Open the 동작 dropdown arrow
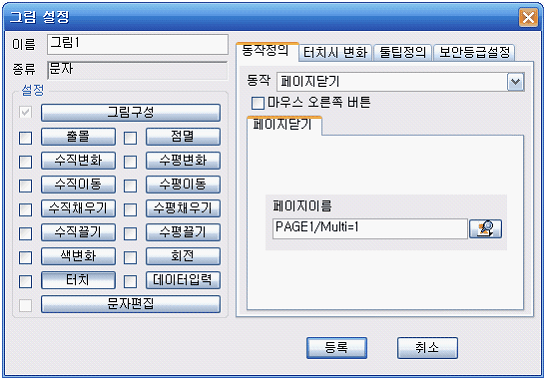Viewport: 546px width, 380px height. click(515, 82)
